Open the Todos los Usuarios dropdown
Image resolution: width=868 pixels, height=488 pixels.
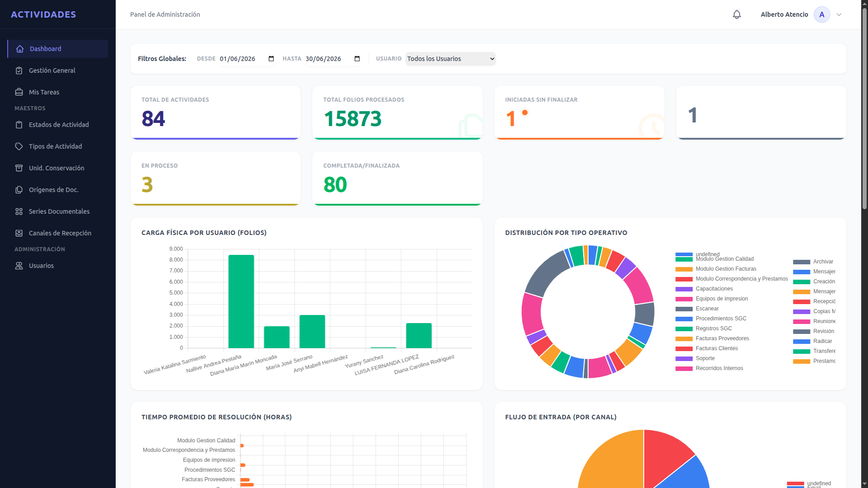pos(451,59)
